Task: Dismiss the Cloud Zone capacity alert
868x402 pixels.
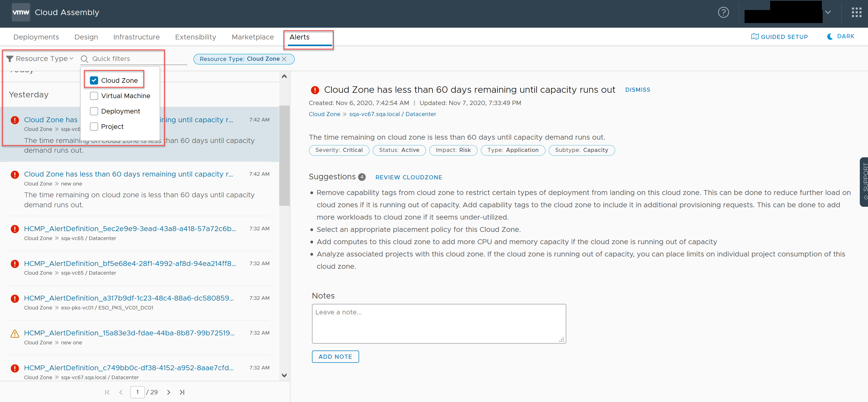Action: click(637, 90)
